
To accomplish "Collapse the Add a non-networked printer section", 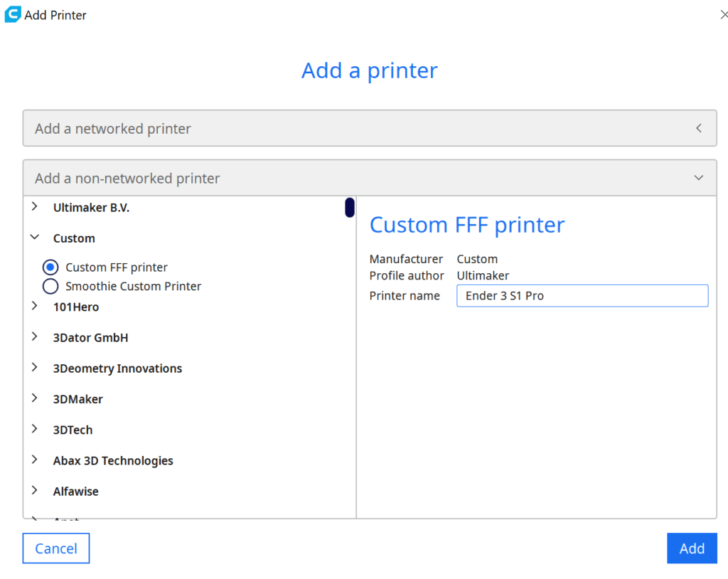I will [x=698, y=178].
